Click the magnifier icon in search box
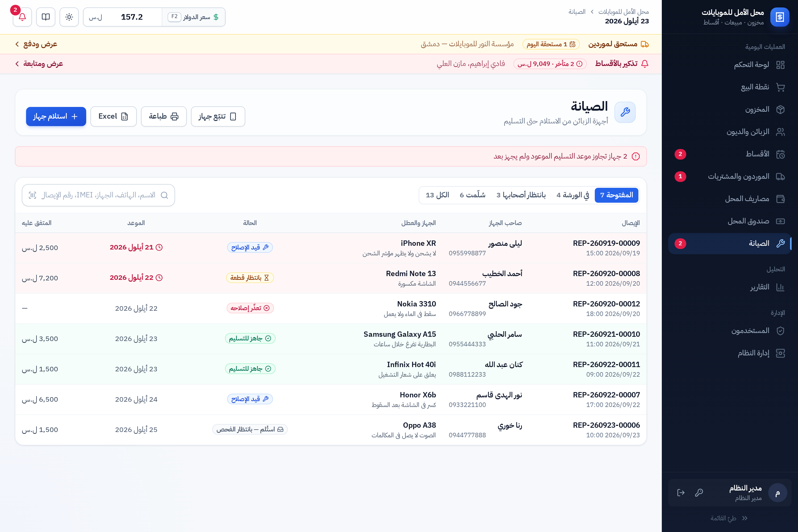The height and width of the screenshot is (532, 798). pyautogui.click(x=164, y=195)
